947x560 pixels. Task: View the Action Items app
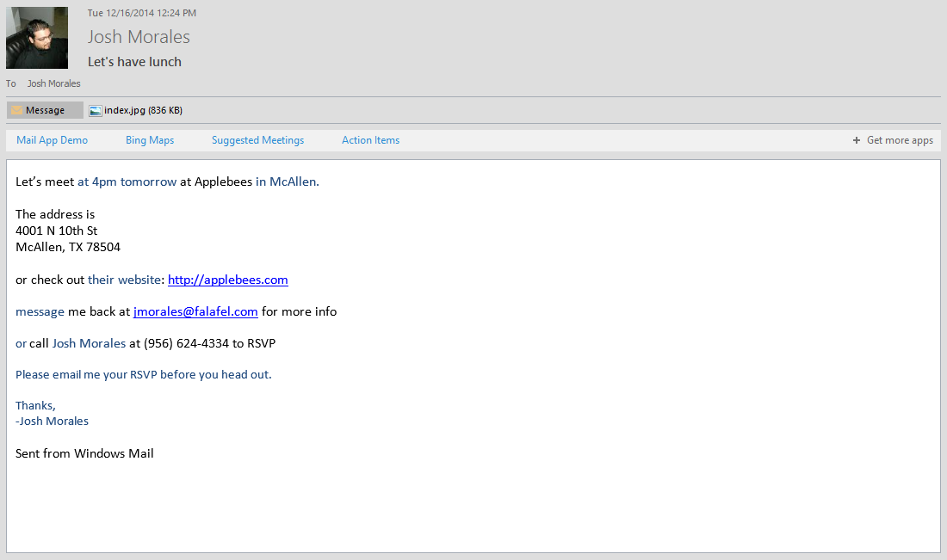(x=370, y=139)
